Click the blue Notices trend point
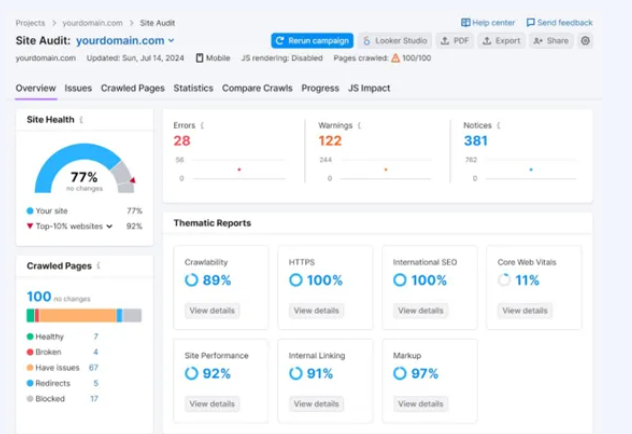 531,170
